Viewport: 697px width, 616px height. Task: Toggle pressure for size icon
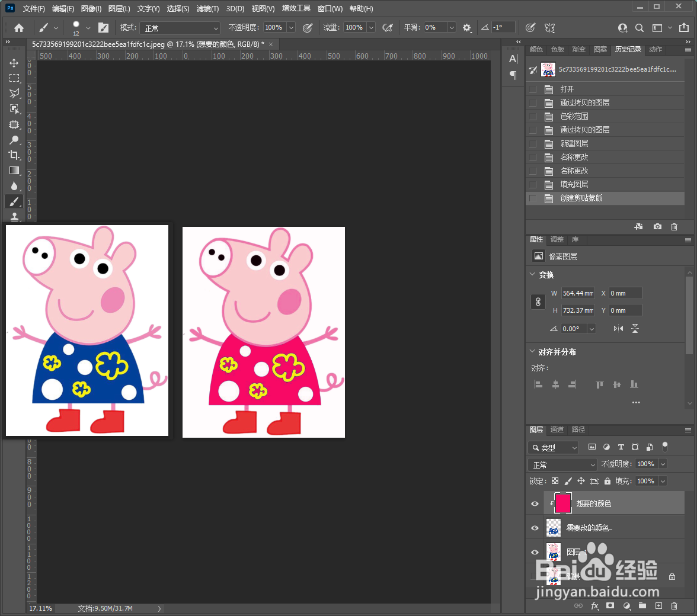[530, 28]
